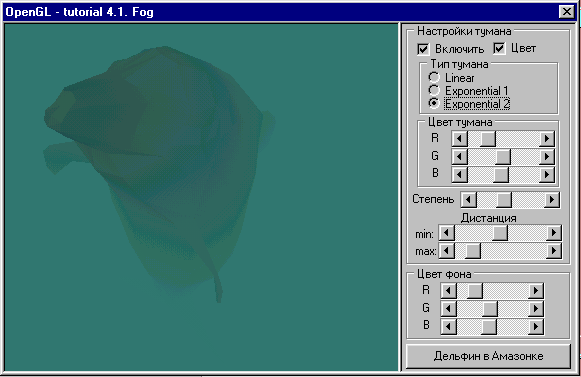
Task: Click the window title OpenGL - tutorial 4.1. Fog
Action: click(x=80, y=12)
